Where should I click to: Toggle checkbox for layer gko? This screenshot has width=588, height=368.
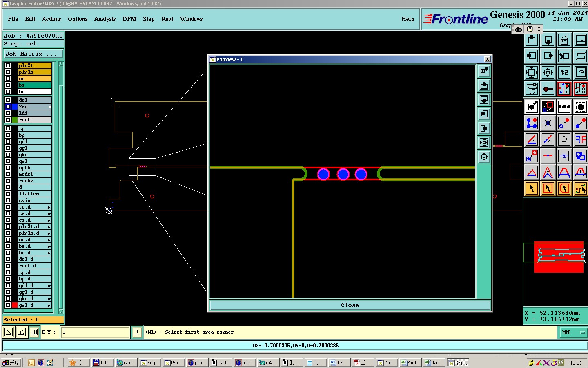tap(8, 155)
